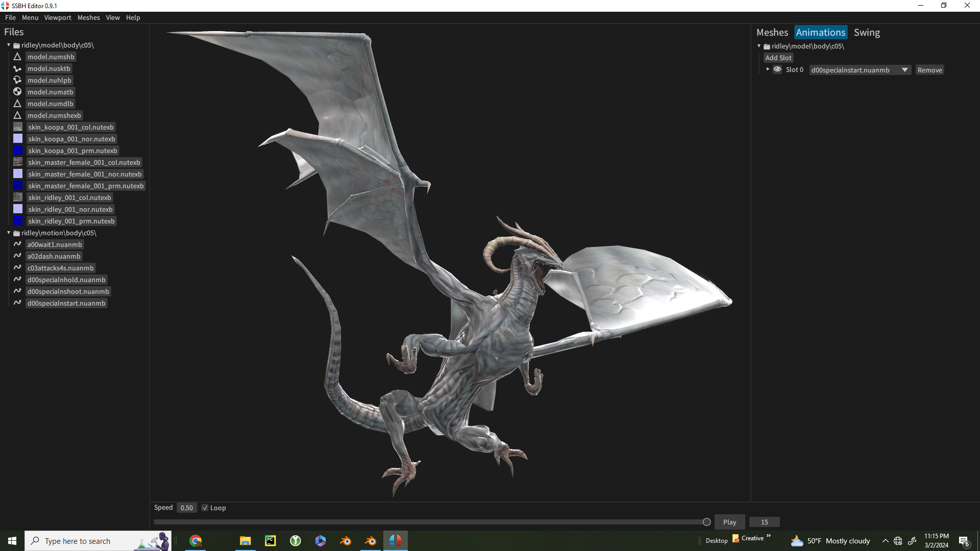Uncheck Loop playback option
This screenshot has width=980, height=551.
coord(205,508)
